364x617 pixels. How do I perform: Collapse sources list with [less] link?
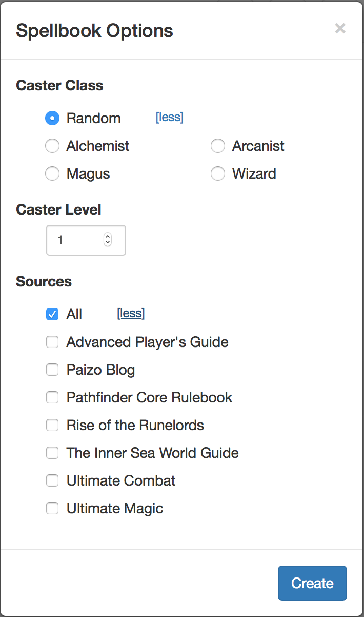[131, 314]
